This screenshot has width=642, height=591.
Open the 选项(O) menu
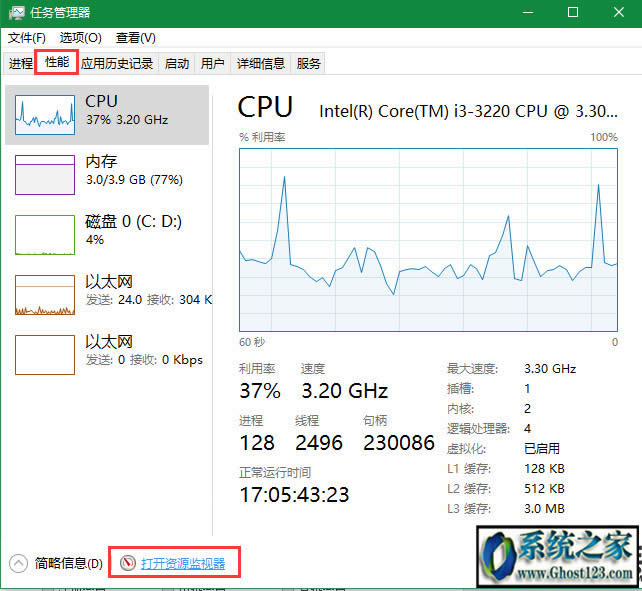pos(81,38)
